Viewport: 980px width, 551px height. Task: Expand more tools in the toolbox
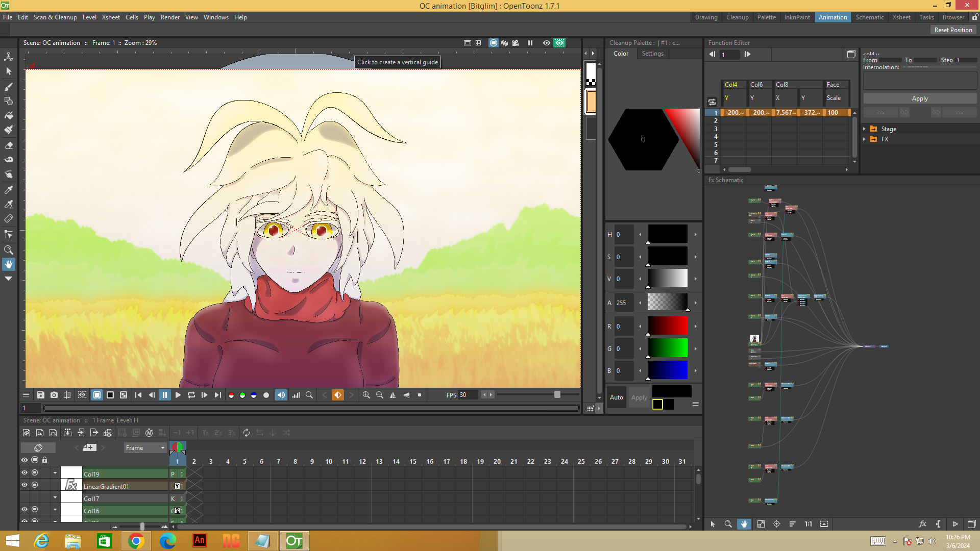click(x=9, y=279)
